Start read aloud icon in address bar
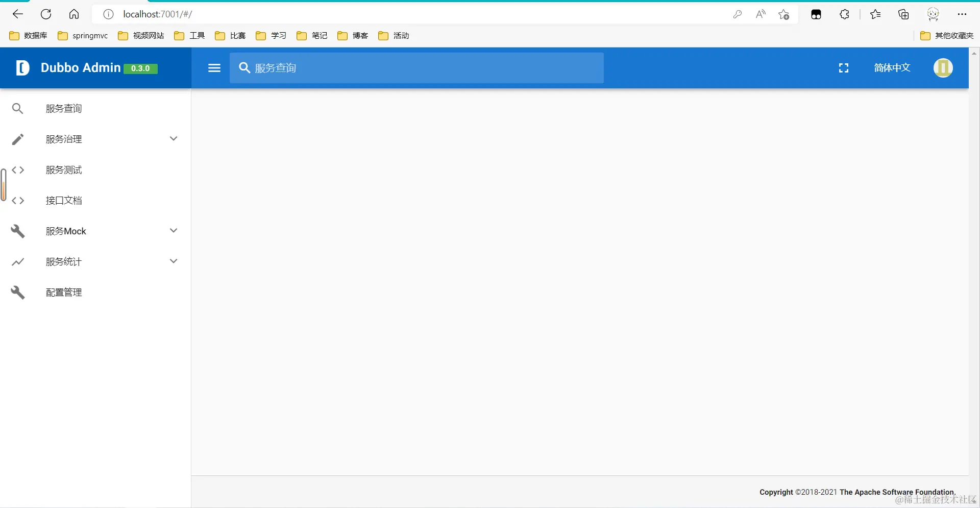 761,14
